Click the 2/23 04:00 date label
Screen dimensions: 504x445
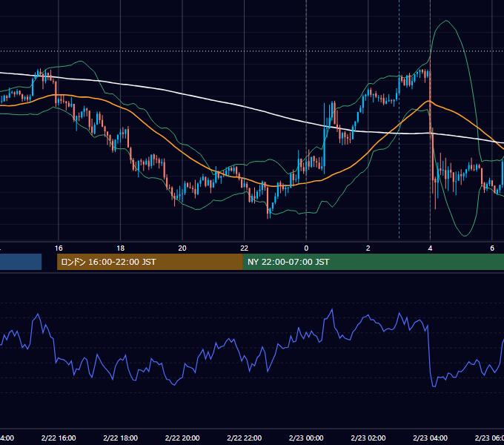coord(430,438)
